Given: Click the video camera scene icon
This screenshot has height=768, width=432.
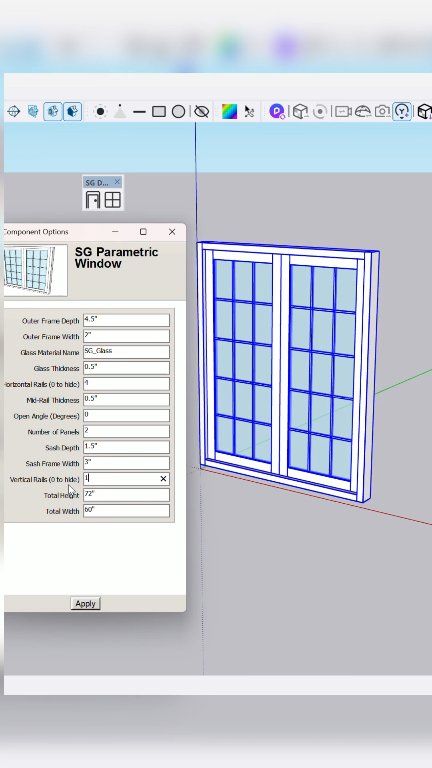Looking at the screenshot, I should pyautogui.click(x=342, y=112).
